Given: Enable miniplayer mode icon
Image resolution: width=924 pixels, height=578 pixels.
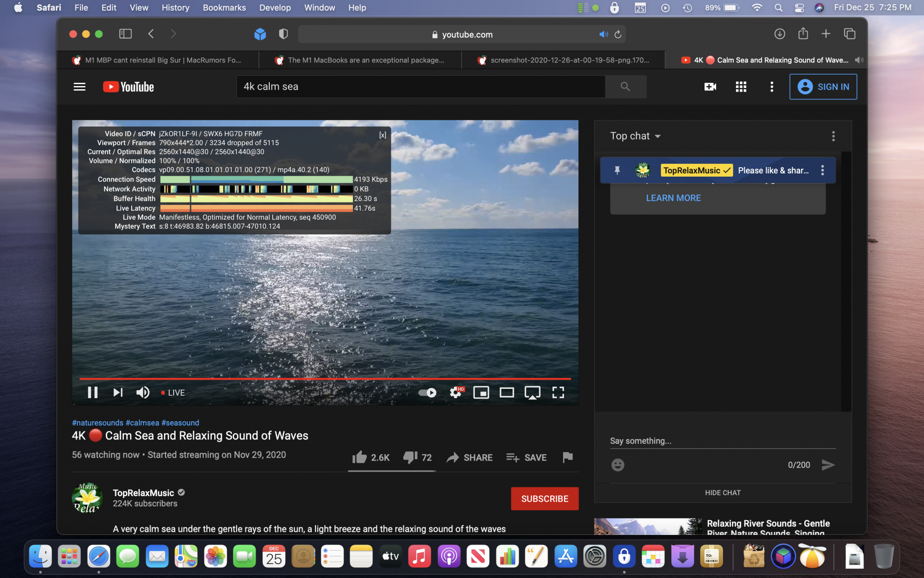Looking at the screenshot, I should tap(481, 393).
